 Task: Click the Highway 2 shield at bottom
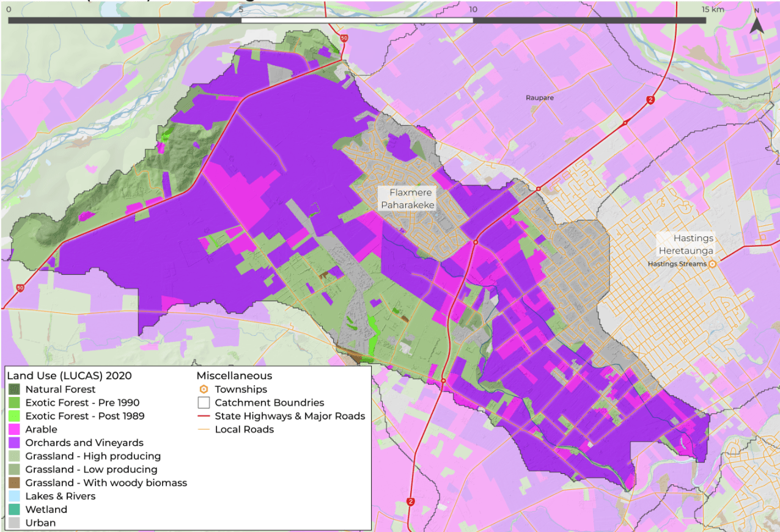pyautogui.click(x=409, y=502)
